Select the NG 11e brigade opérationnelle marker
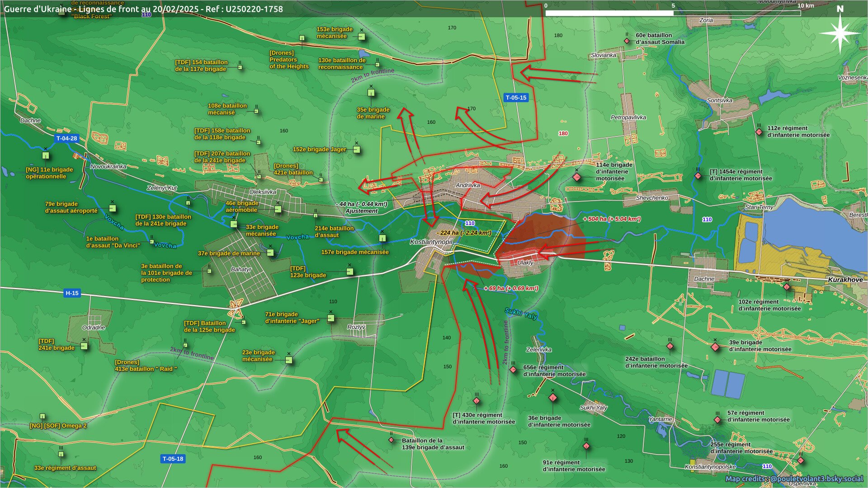This screenshot has width=868, height=488. point(46,155)
